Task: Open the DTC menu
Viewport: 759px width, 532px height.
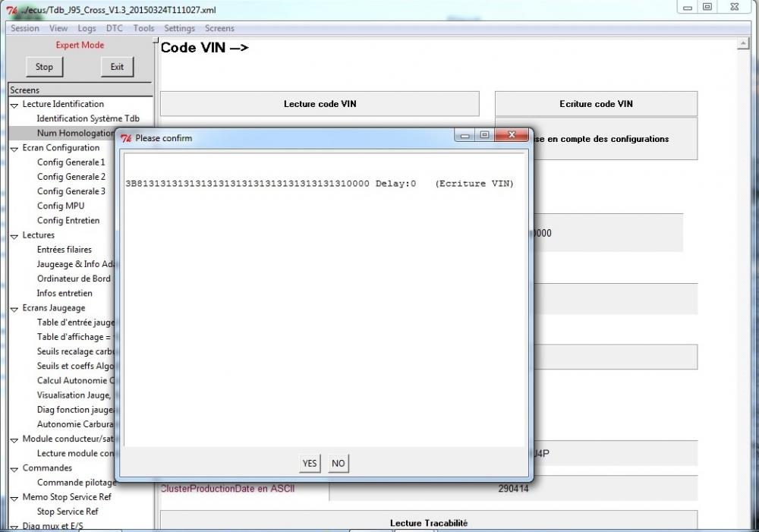Action: tap(115, 29)
